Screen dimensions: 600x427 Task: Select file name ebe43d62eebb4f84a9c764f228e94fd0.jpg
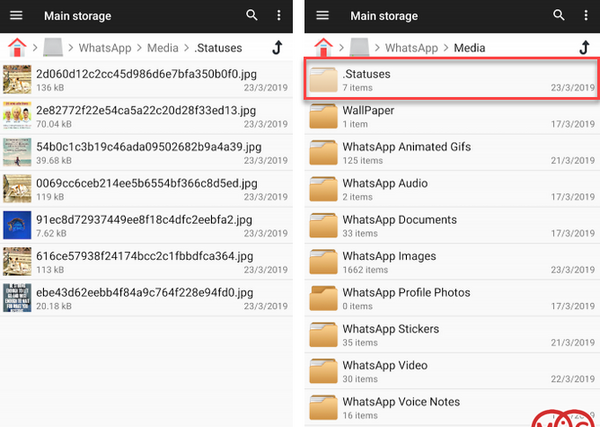pos(145,293)
